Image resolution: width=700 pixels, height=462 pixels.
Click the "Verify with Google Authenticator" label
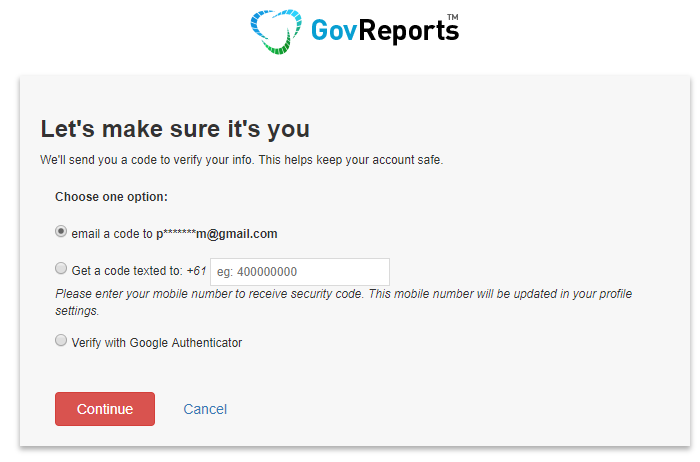157,343
